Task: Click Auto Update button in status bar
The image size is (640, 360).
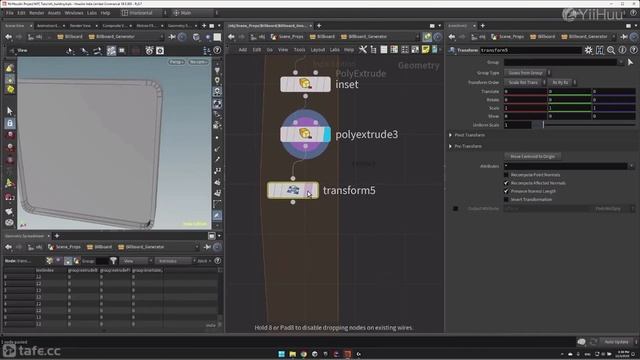Action: [x=616, y=342]
